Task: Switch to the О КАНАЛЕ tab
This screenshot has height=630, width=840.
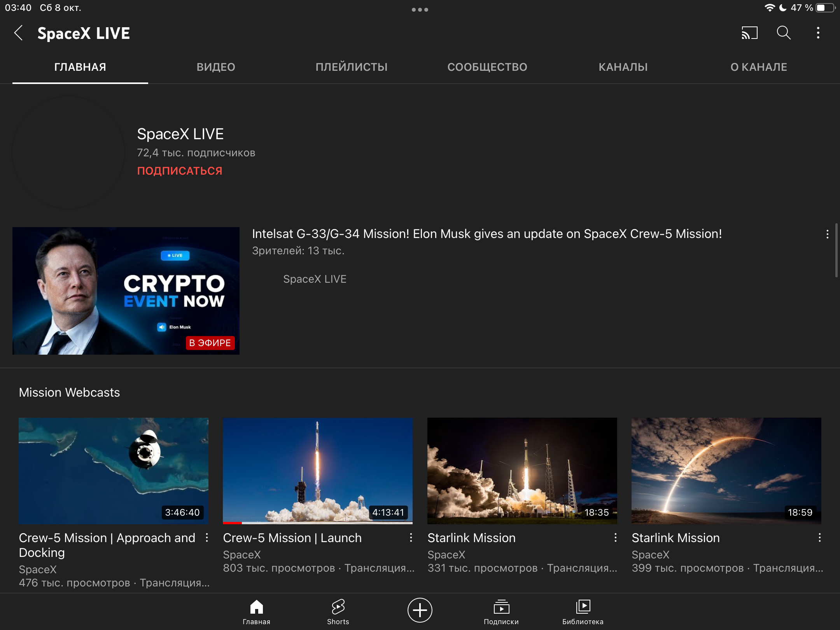Action: 759,67
